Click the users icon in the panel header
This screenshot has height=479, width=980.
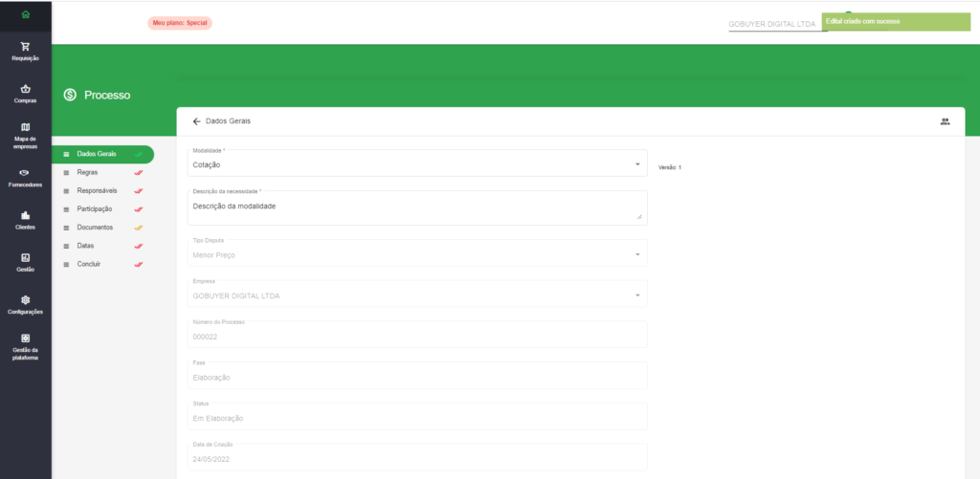[x=945, y=121]
